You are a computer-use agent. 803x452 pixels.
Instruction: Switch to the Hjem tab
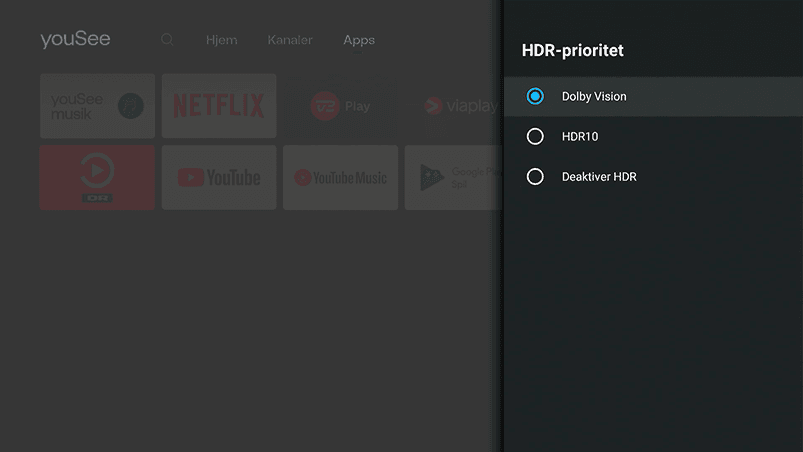(x=221, y=40)
